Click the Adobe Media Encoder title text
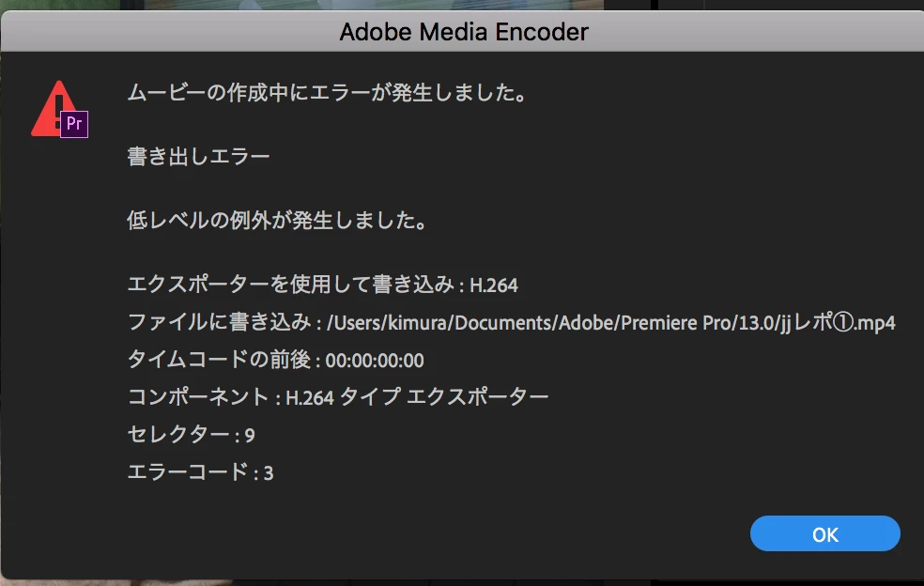This screenshot has width=924, height=586. [464, 32]
